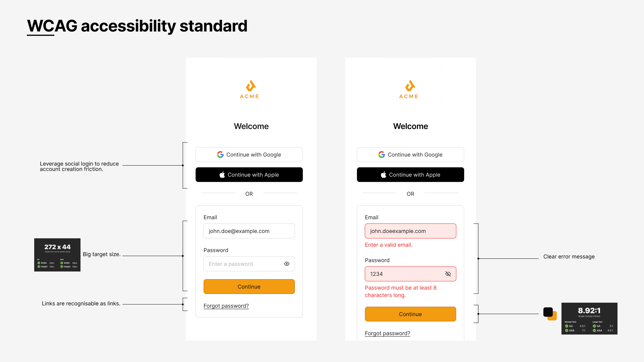Toggle the crossed-eye icon in the error password field
Screen dimensions: 644x362
coord(448,274)
